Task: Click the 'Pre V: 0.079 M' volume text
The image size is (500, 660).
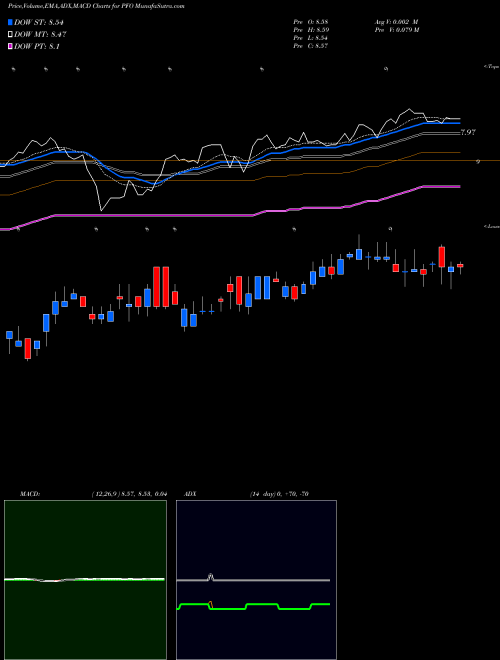Action: (x=396, y=29)
